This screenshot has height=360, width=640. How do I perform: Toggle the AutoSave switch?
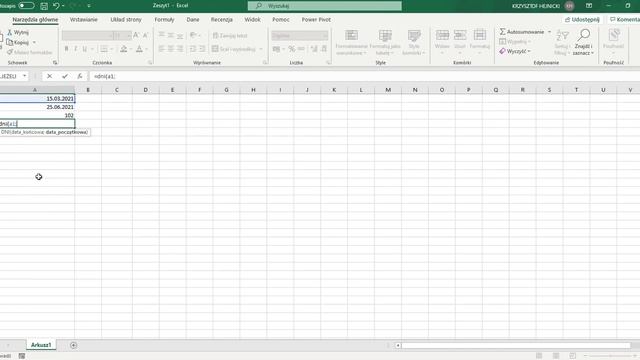point(26,6)
